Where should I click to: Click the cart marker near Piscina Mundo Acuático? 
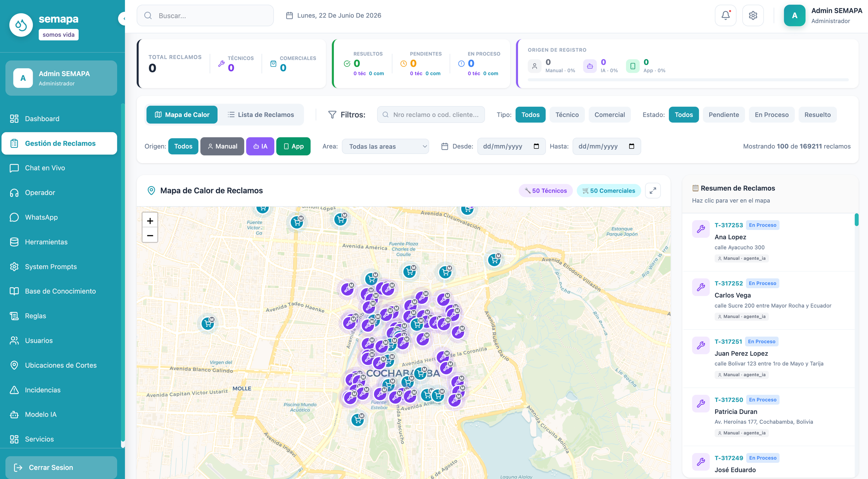point(358,420)
